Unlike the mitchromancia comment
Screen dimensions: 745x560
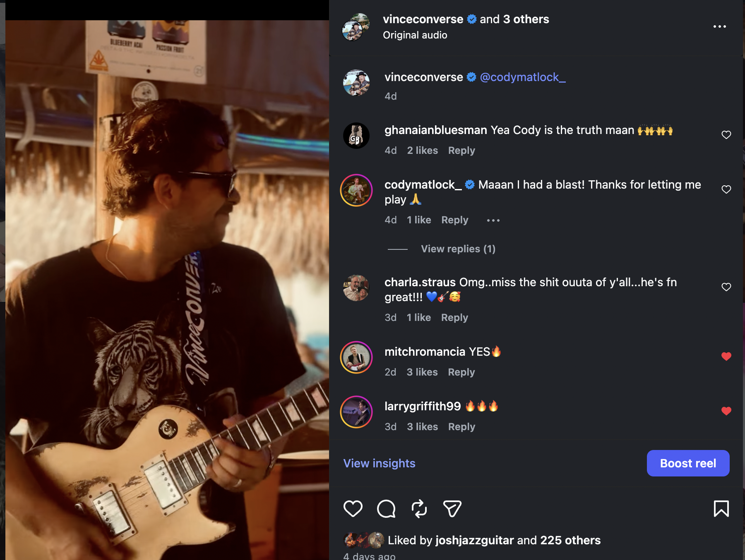726,357
